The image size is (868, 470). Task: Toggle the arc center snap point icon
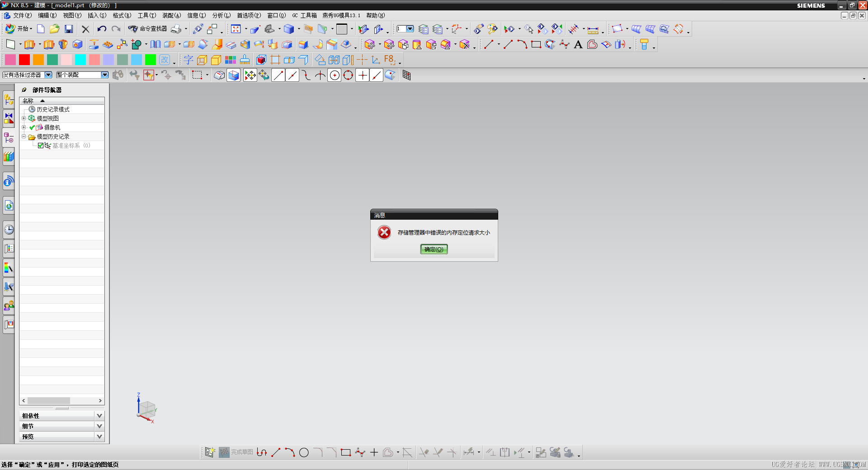pos(334,75)
